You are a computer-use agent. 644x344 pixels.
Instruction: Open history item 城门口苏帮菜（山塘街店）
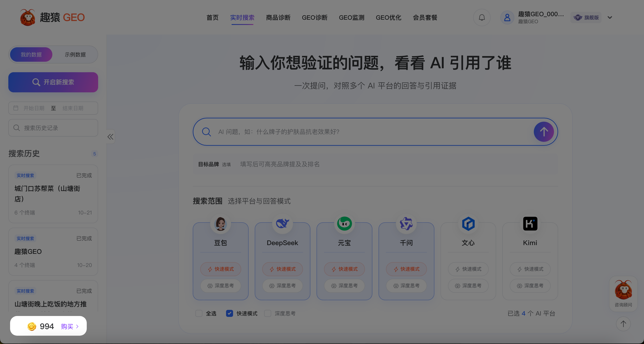pyautogui.click(x=53, y=194)
